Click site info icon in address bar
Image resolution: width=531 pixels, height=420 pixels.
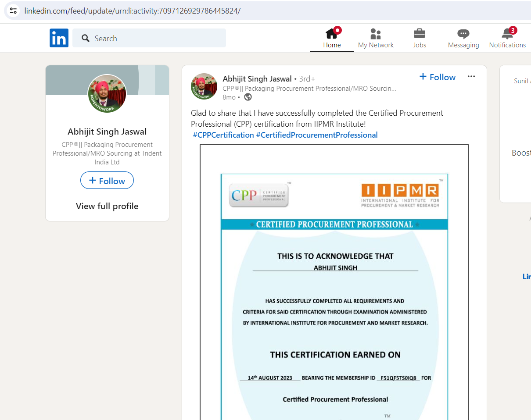click(x=14, y=11)
